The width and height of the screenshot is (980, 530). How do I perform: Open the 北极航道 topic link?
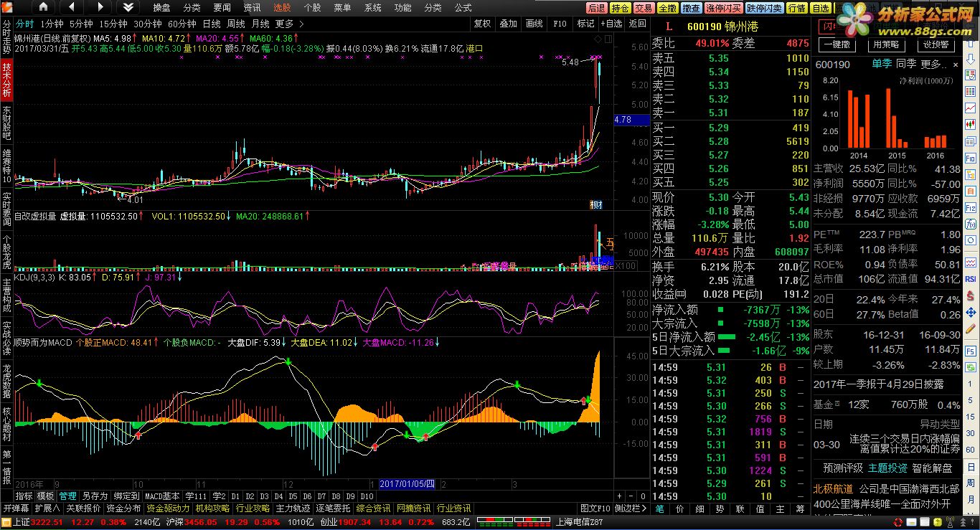pyautogui.click(x=833, y=488)
